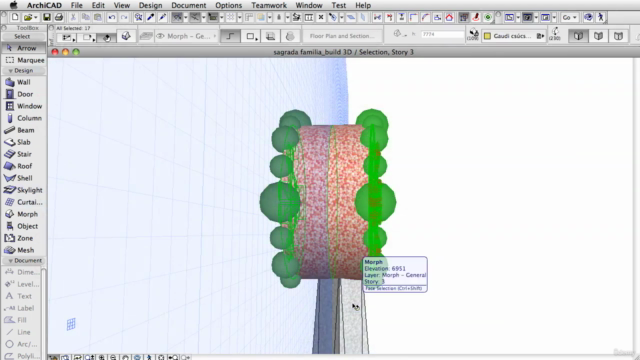Select the Mesh tool
The height and width of the screenshot is (360, 640).
(x=24, y=250)
